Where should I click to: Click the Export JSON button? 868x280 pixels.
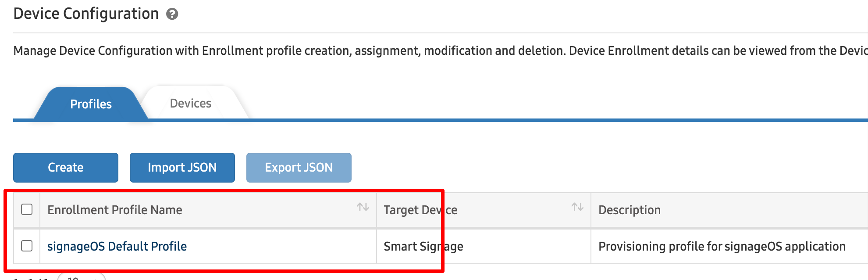299,167
